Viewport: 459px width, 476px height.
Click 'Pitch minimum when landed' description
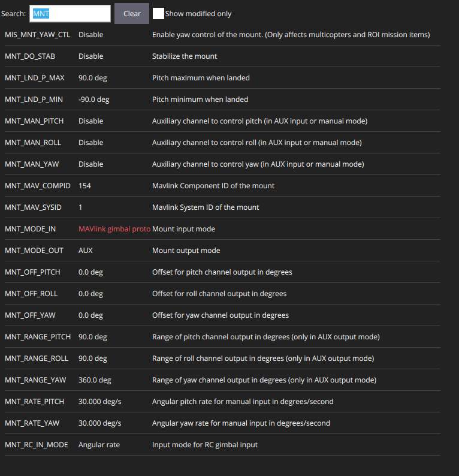click(200, 100)
